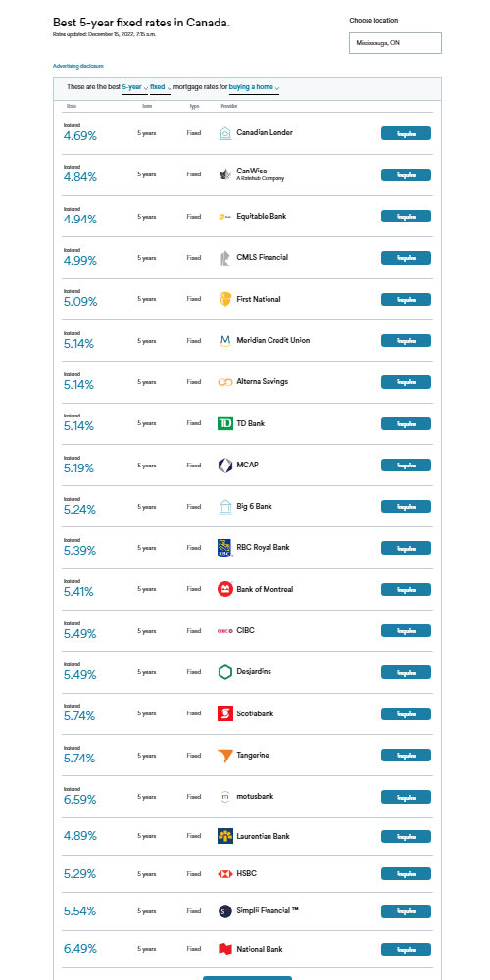Click the Bank of Montreal logo icon
Viewport: 490px width, 980px height.
(225, 589)
